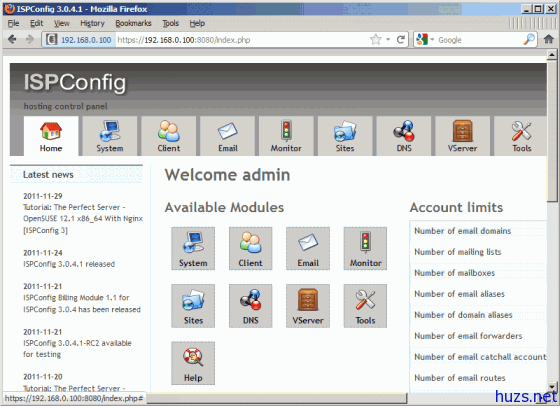Open the Help menu in Firefox menu bar
Image resolution: width=560 pixels, height=406 pixels.
click(197, 23)
